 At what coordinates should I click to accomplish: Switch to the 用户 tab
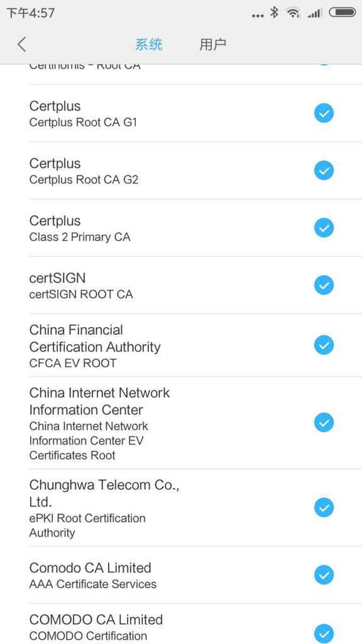[x=212, y=45]
